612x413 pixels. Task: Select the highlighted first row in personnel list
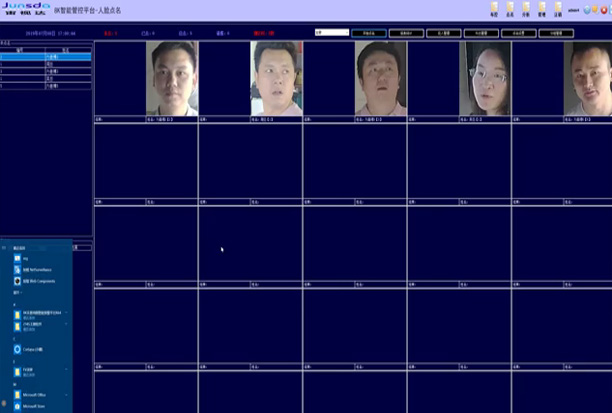(46, 56)
